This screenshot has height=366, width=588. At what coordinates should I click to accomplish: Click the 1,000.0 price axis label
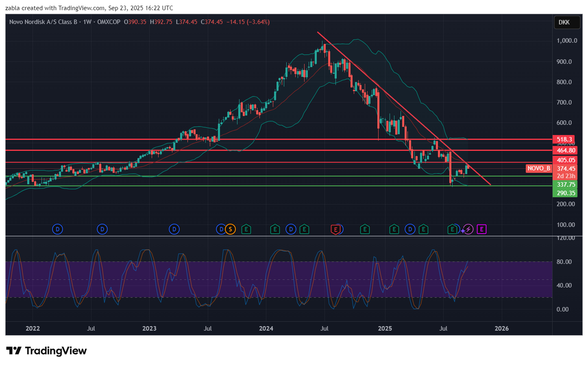click(x=567, y=41)
